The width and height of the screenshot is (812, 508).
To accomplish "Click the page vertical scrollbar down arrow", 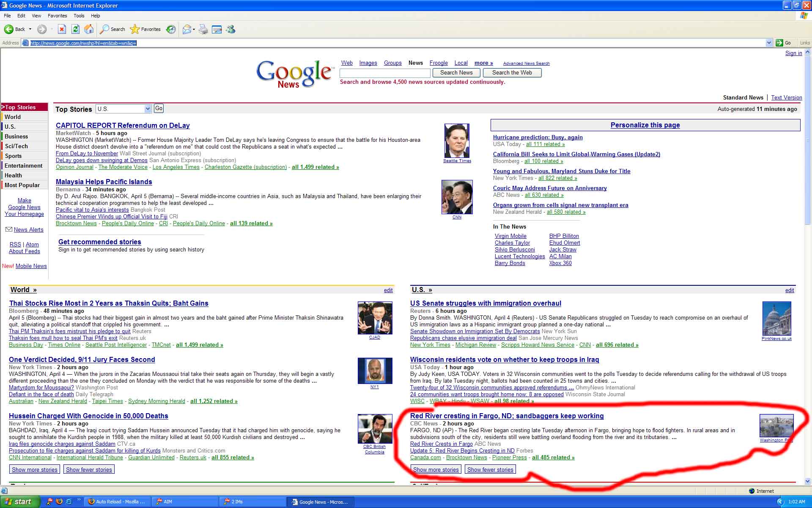I will click(808, 481).
